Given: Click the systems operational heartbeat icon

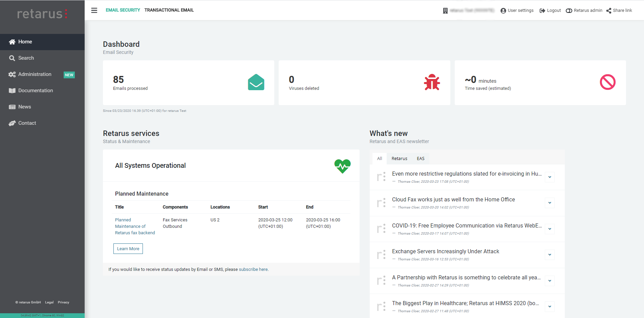Looking at the screenshot, I should coord(342,166).
